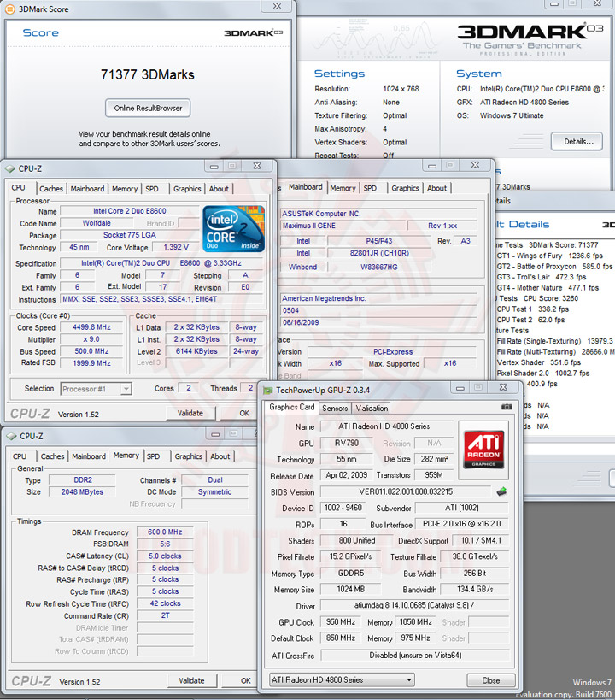Click the Intel Core 2 Duo logo

point(233,229)
